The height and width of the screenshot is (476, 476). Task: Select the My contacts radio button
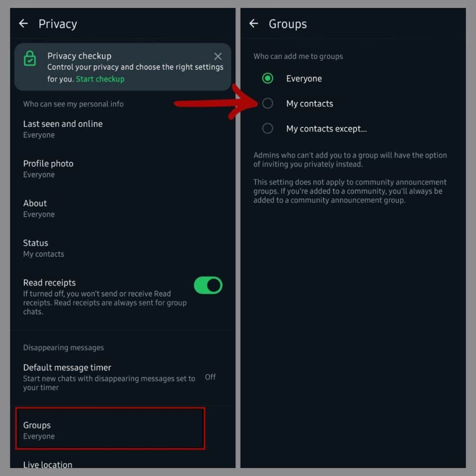[267, 104]
